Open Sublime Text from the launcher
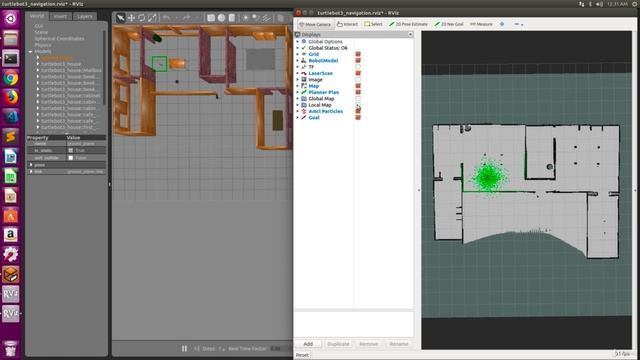Viewport: 640px width, 360px height. (11, 137)
